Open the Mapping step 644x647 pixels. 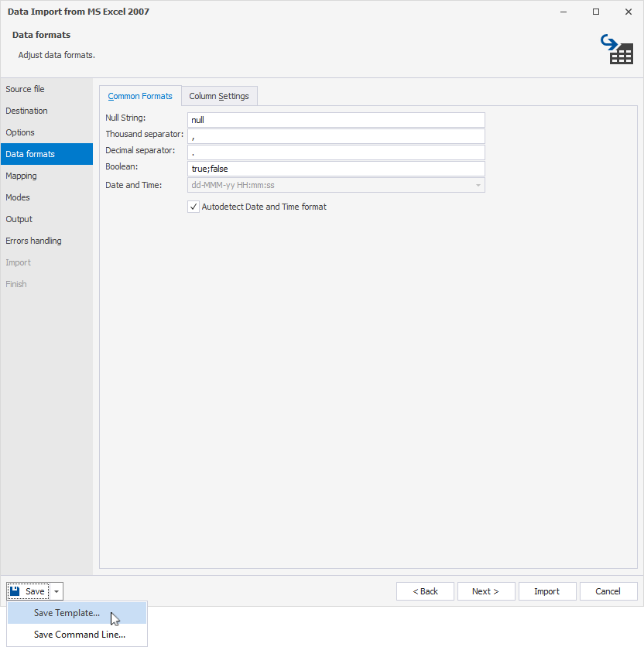click(x=46, y=176)
